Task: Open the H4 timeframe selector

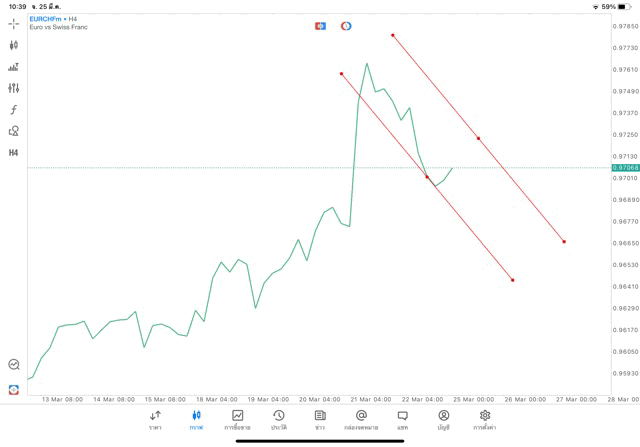Action: pos(14,153)
